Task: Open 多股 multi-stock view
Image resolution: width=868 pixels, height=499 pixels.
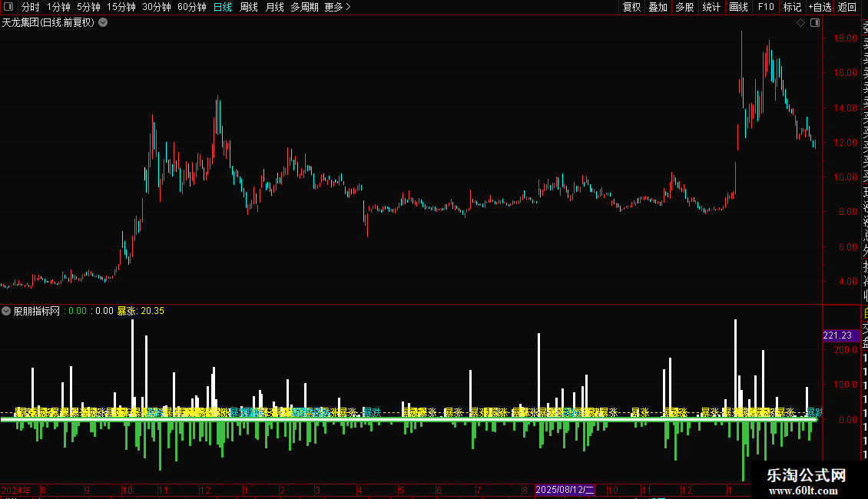Action: click(x=684, y=7)
